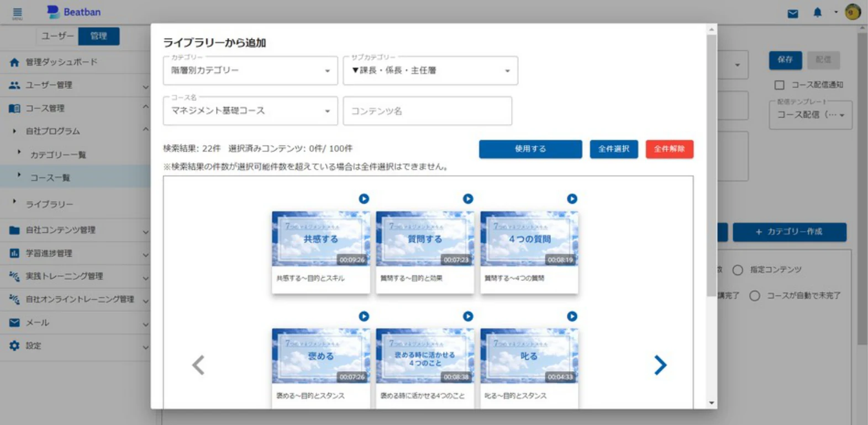Open the コース名 dropdown
Image resolution: width=868 pixels, height=425 pixels.
coord(250,111)
